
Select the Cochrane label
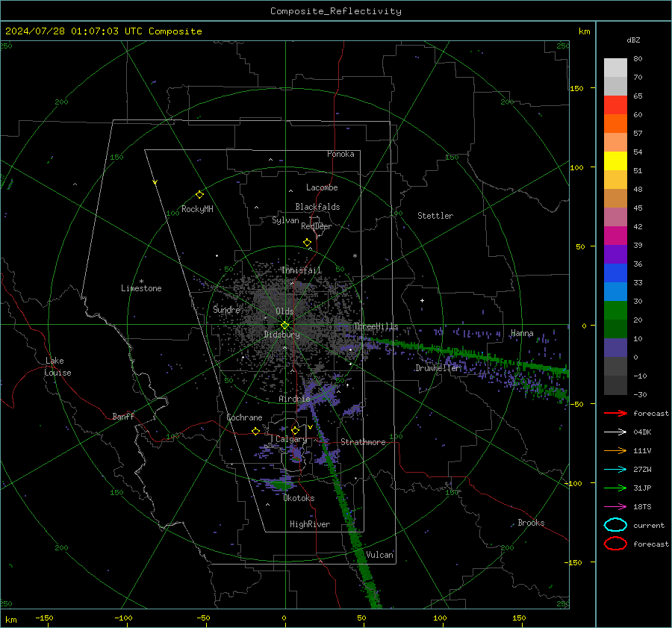(x=244, y=417)
